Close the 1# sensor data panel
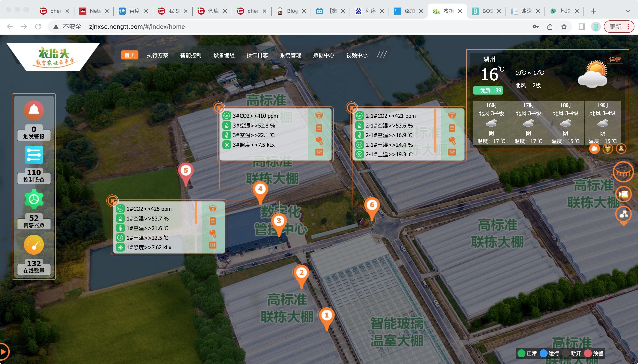Screen dimensions: 638x364 pyautogui.click(x=113, y=201)
